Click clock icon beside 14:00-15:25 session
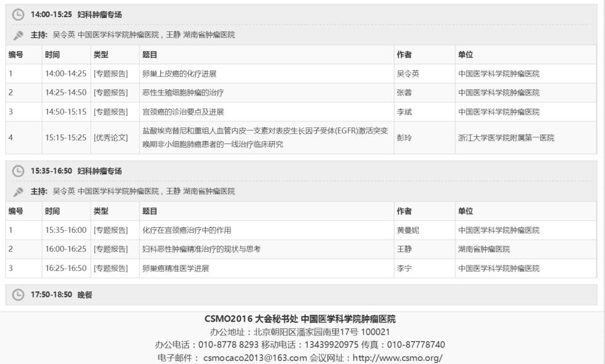Screen dimensions: 605x364 point(18,15)
